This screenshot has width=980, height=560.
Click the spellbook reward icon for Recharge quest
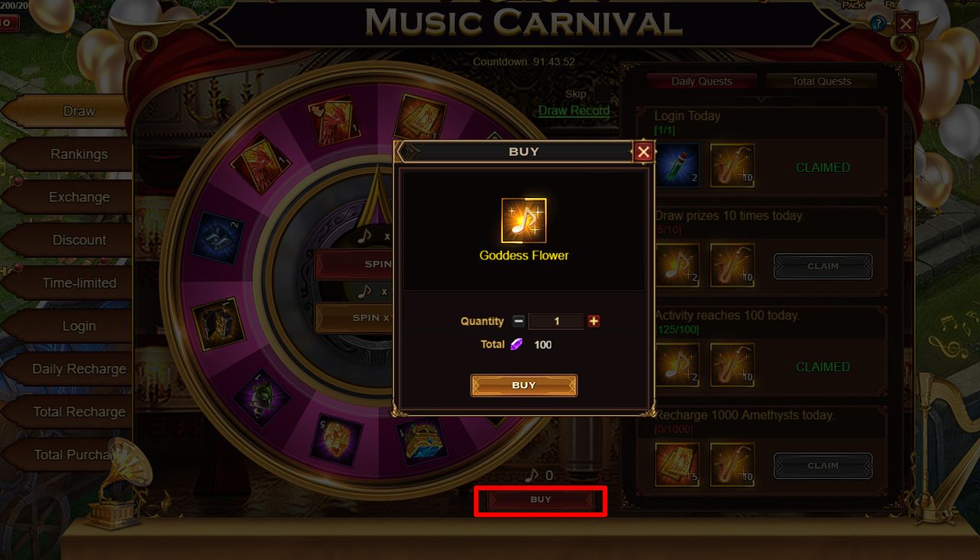coord(677,465)
